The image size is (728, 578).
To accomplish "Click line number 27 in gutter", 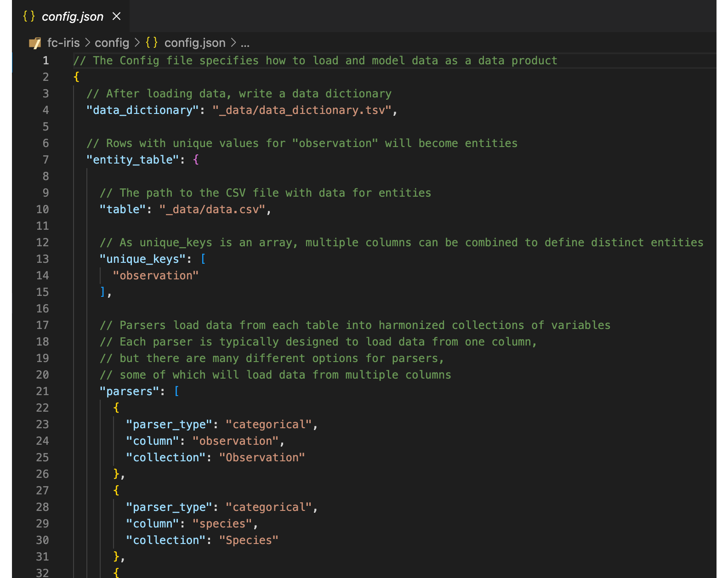I will [x=42, y=491].
